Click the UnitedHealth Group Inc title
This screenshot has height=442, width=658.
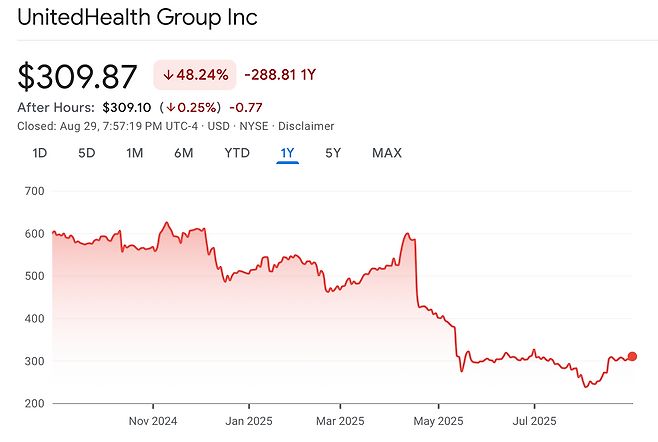(138, 18)
